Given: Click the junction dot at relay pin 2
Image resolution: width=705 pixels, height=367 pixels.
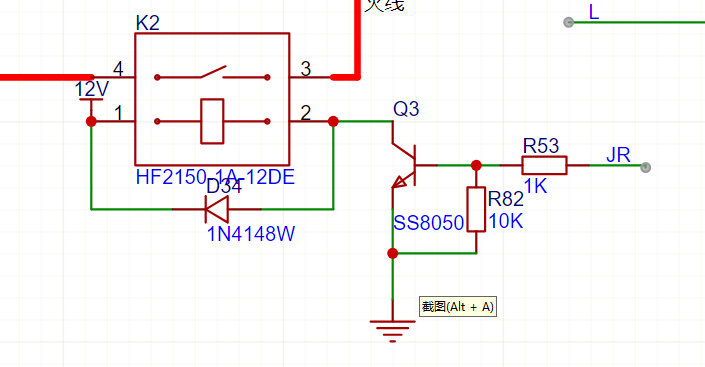Looking at the screenshot, I should pyautogui.click(x=333, y=121).
